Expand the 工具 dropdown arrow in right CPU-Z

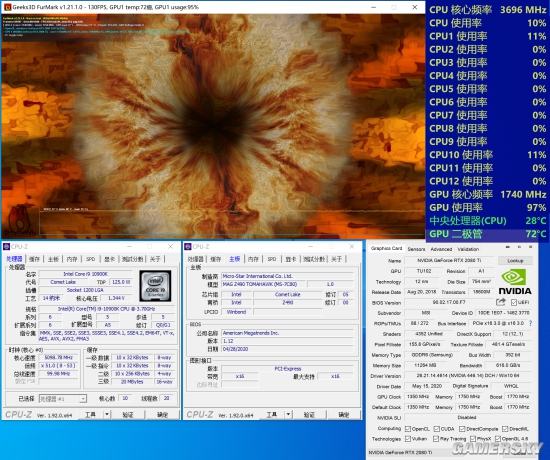(x=288, y=414)
